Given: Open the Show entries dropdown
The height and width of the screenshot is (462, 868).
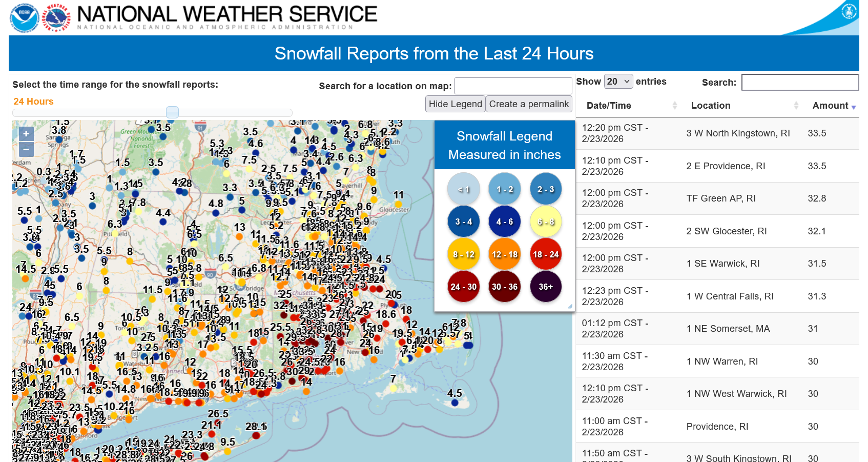Looking at the screenshot, I should tap(618, 82).
